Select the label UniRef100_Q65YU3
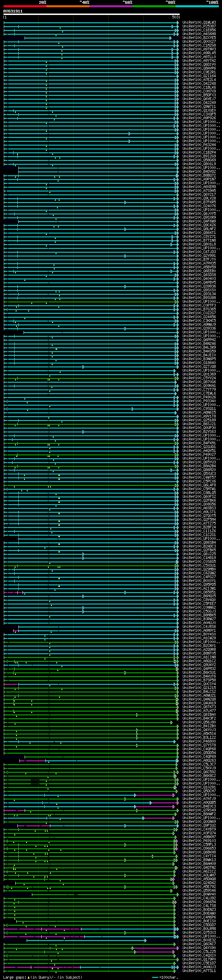This screenshot has height=980, width=222. point(199,462)
